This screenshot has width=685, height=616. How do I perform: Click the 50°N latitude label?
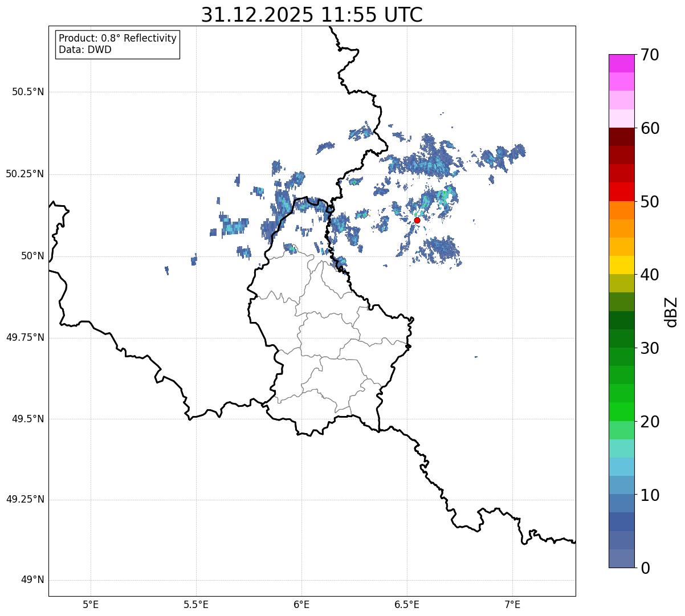click(32, 256)
